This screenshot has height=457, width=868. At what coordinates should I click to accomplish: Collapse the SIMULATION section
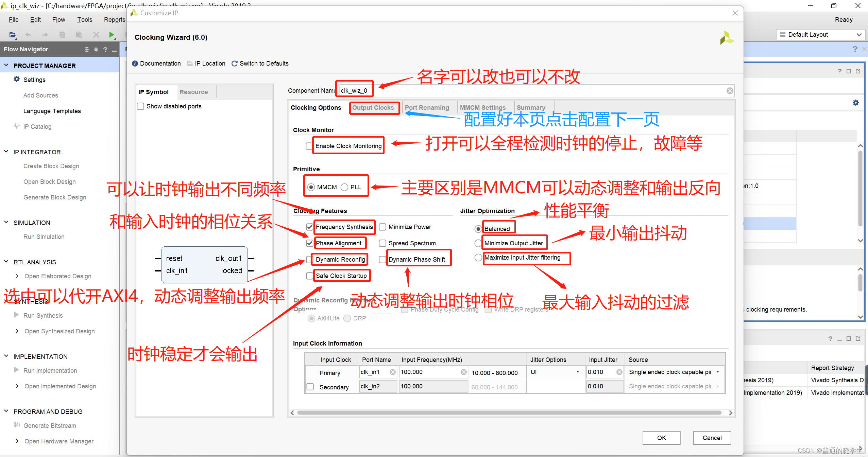click(6, 222)
